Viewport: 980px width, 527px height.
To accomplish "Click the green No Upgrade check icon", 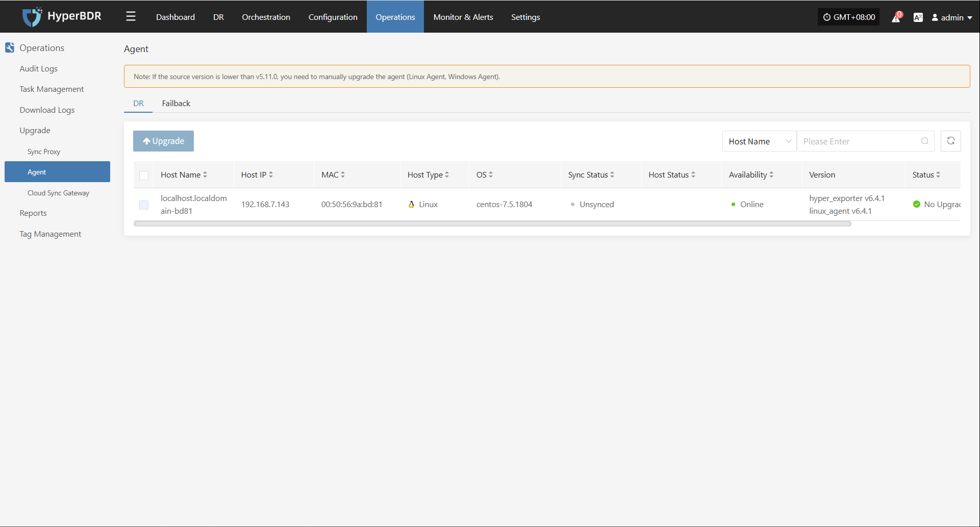I will [917, 204].
